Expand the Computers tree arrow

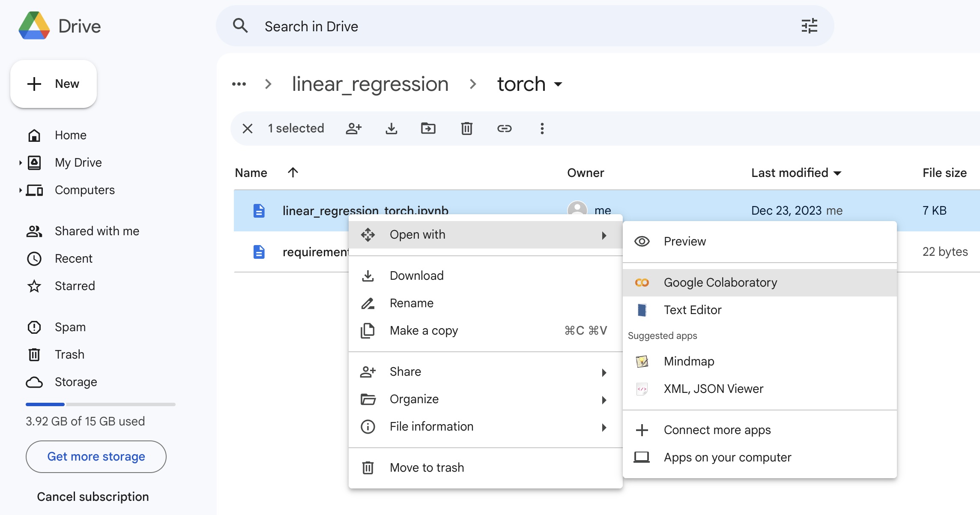click(20, 190)
